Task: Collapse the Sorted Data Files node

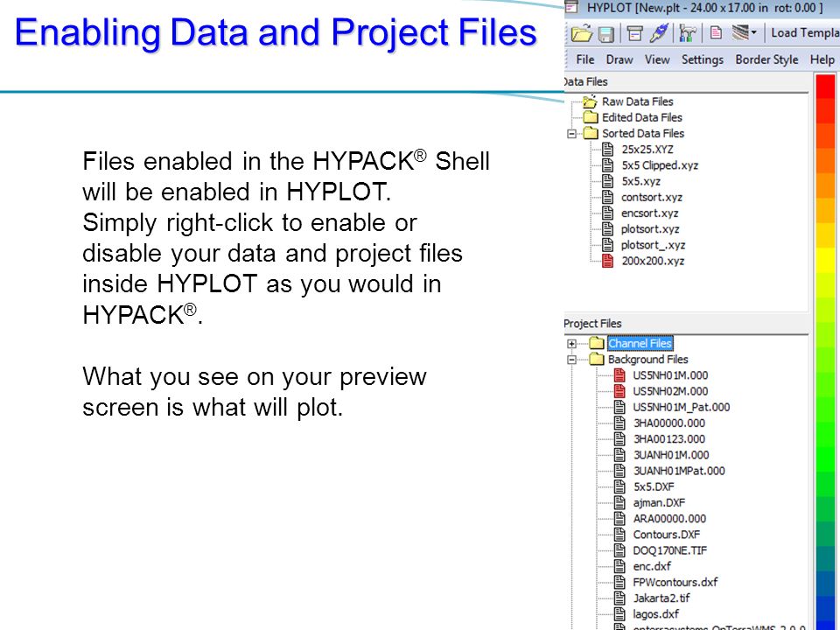Action: click(571, 133)
